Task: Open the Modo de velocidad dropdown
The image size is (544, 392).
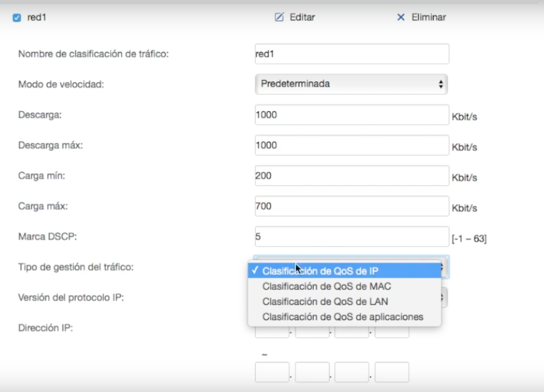Action: point(351,84)
